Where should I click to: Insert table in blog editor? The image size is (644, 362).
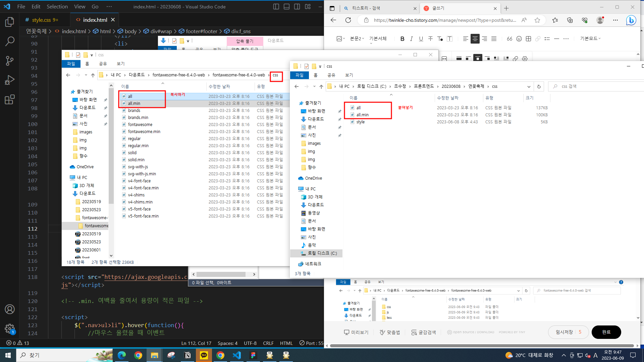tap(528, 39)
